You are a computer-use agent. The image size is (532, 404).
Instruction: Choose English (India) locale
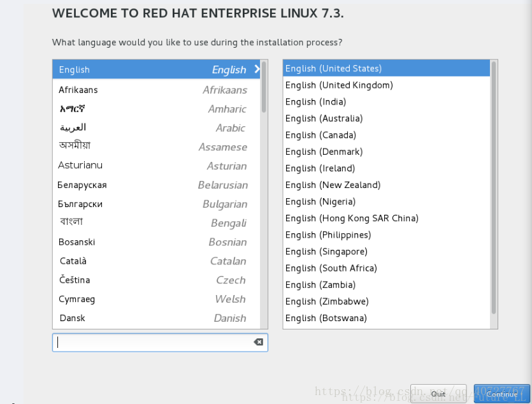[387, 102]
